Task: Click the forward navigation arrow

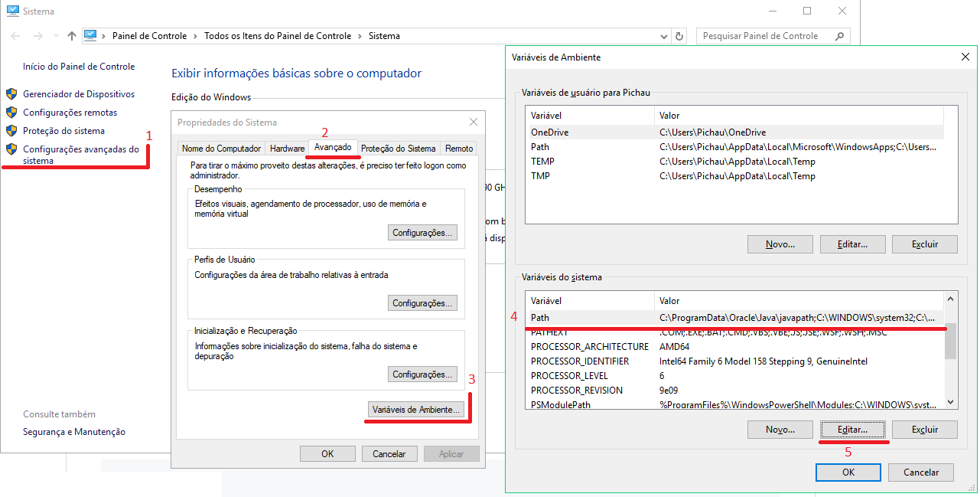Action: point(38,36)
